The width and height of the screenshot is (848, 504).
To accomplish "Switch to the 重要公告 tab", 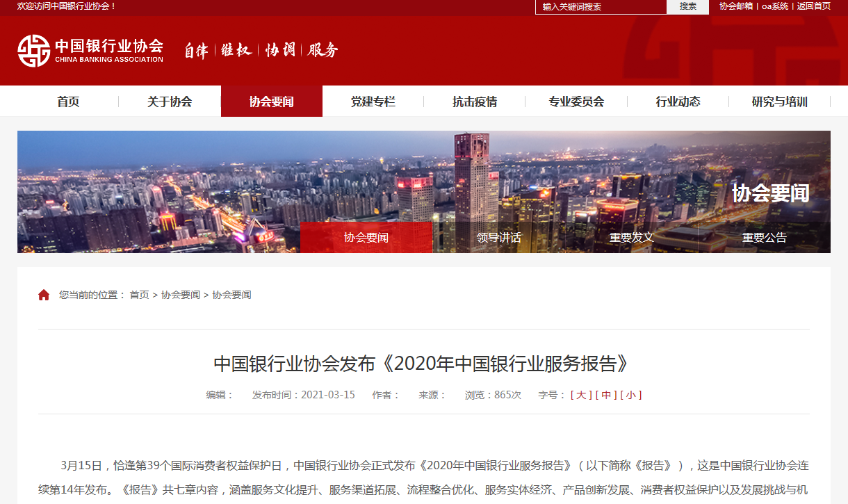I will [x=765, y=237].
